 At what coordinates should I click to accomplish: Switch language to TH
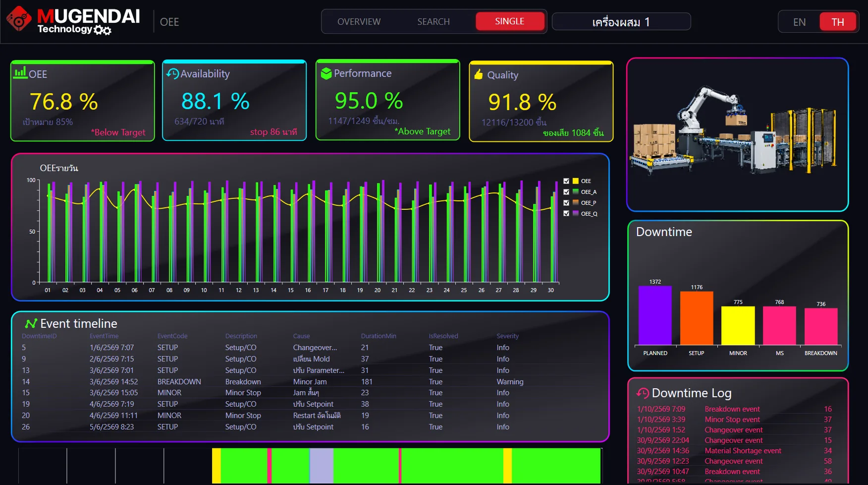(x=838, y=22)
